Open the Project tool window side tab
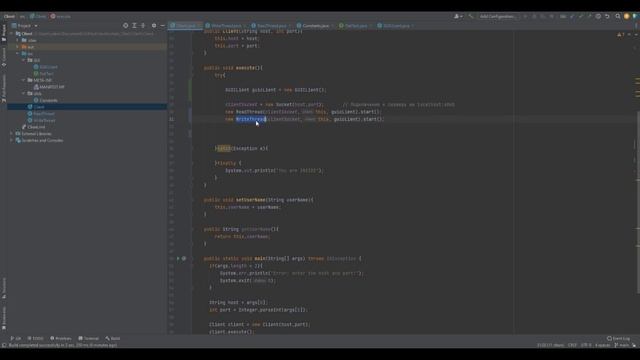The height and width of the screenshot is (360, 640). click(4, 33)
